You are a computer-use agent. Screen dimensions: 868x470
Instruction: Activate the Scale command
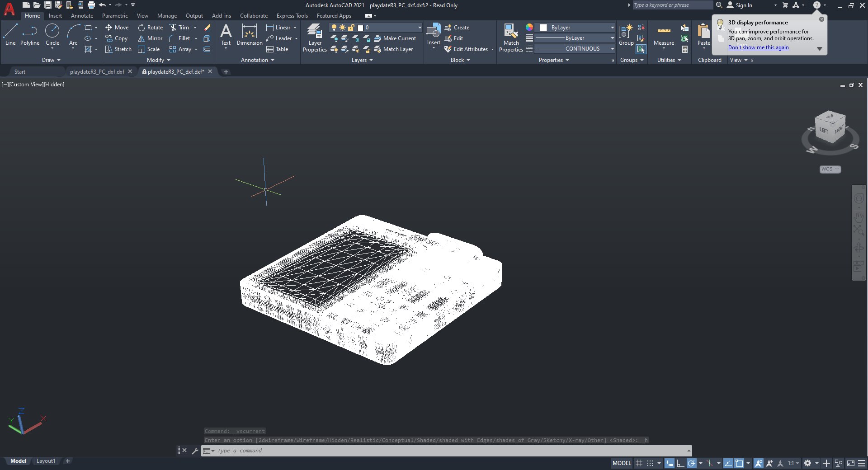click(x=149, y=49)
